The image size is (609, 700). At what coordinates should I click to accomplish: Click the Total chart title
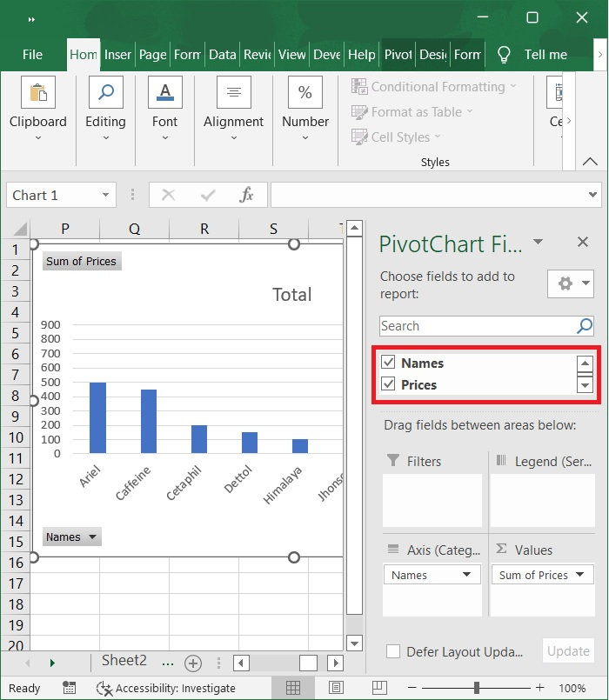(291, 295)
